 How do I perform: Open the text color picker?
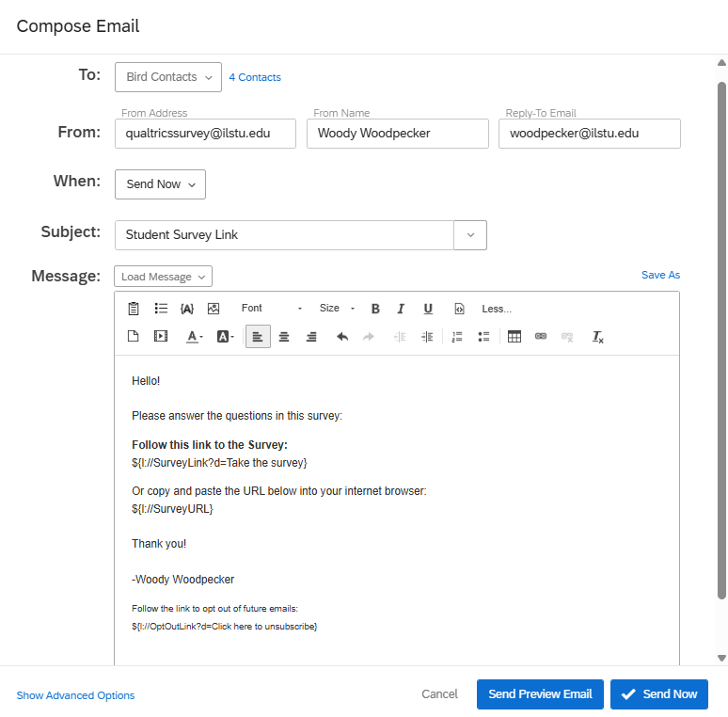point(195,337)
